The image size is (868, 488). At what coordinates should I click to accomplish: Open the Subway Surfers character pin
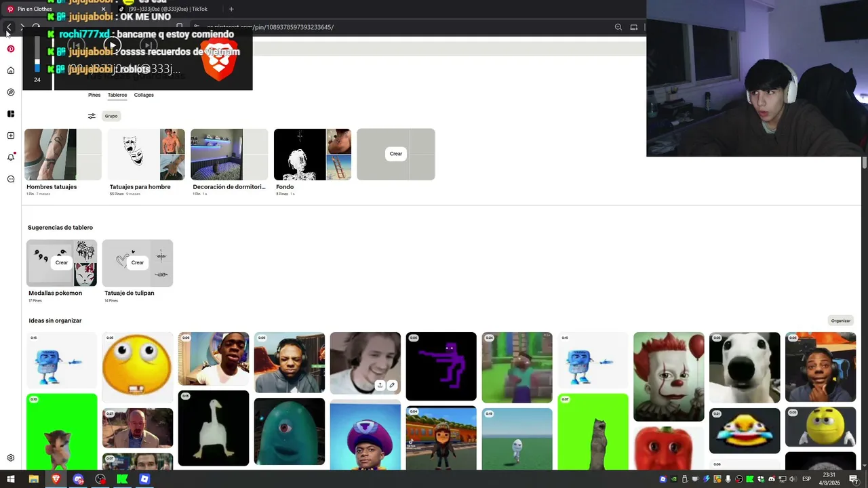[441, 438]
